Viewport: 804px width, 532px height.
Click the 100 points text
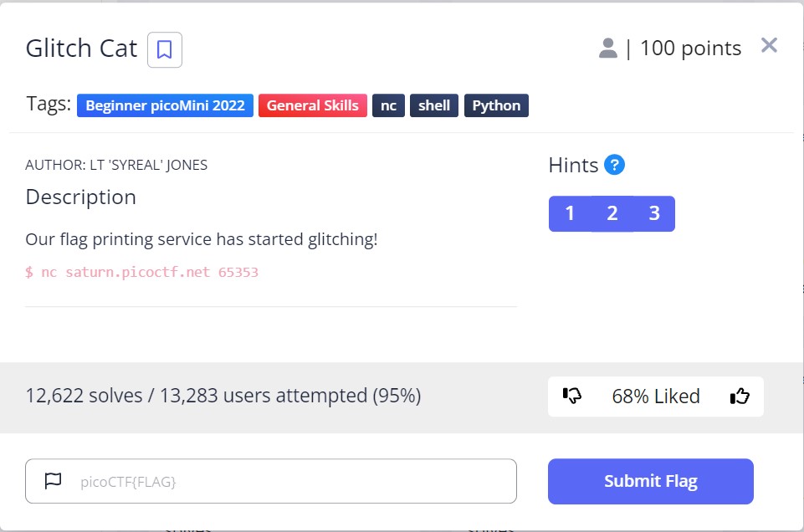(x=691, y=49)
